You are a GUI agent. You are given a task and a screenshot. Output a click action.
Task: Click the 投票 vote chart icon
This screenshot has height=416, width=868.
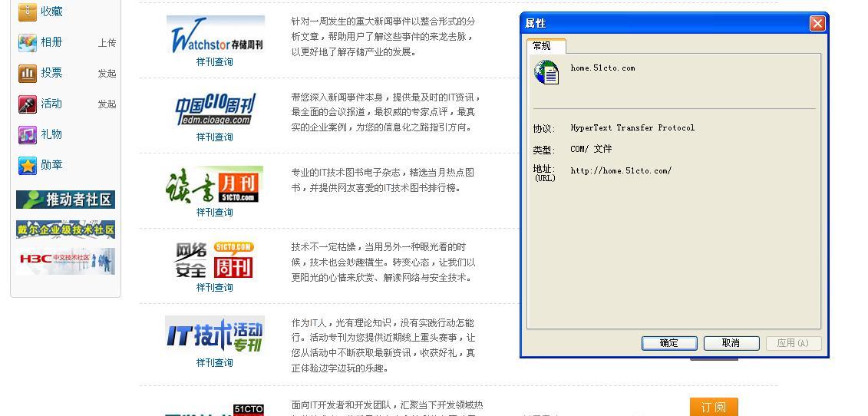(27, 73)
